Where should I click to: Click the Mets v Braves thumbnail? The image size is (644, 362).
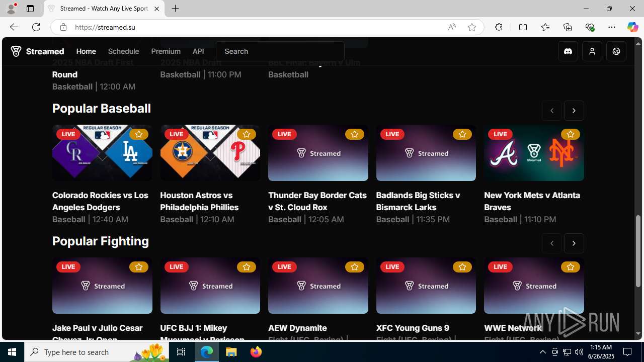click(x=534, y=153)
